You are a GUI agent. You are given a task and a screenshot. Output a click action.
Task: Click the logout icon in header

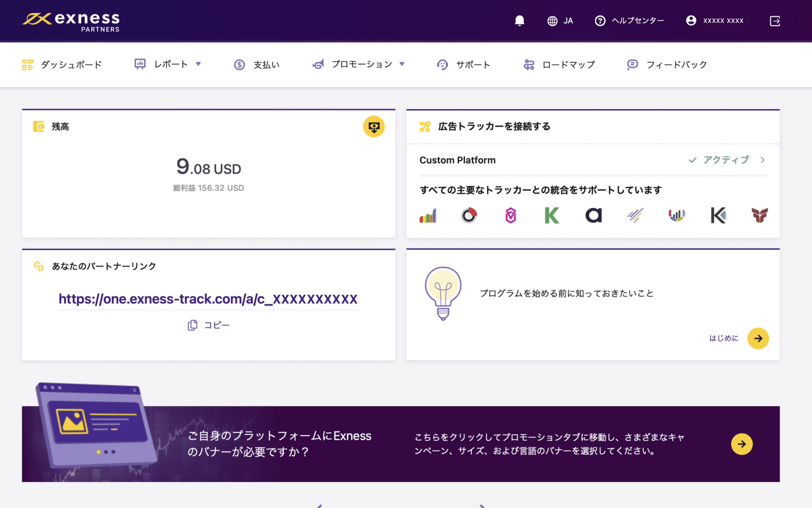click(775, 21)
